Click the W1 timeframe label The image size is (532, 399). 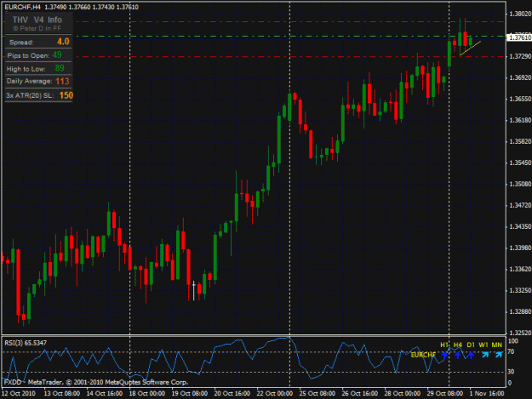[x=483, y=345]
